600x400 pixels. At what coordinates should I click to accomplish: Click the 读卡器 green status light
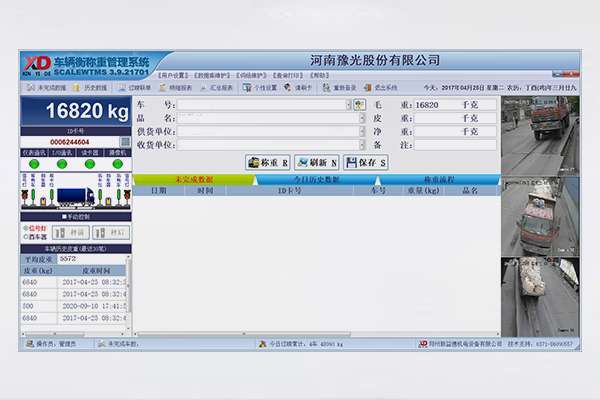coord(90,164)
